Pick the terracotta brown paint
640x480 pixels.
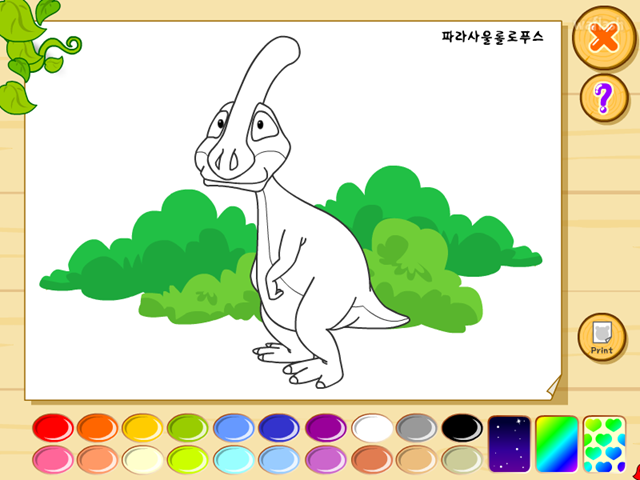372,459
